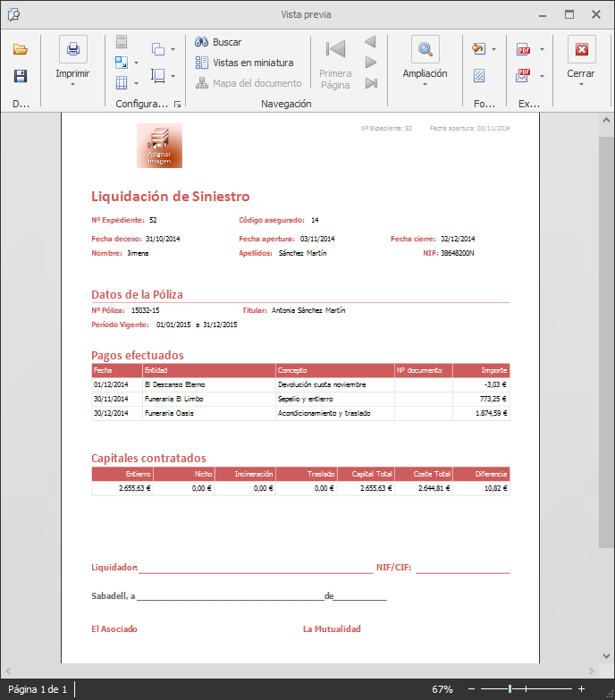Open the page color dropdown arrow
Screen dimensions: 615x700
click(493, 49)
